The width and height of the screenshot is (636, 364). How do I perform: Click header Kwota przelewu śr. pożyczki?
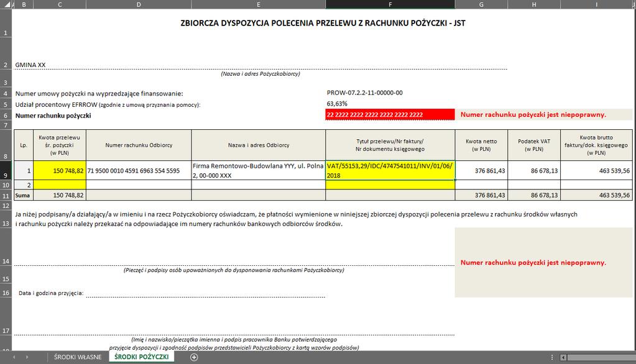(x=60, y=145)
